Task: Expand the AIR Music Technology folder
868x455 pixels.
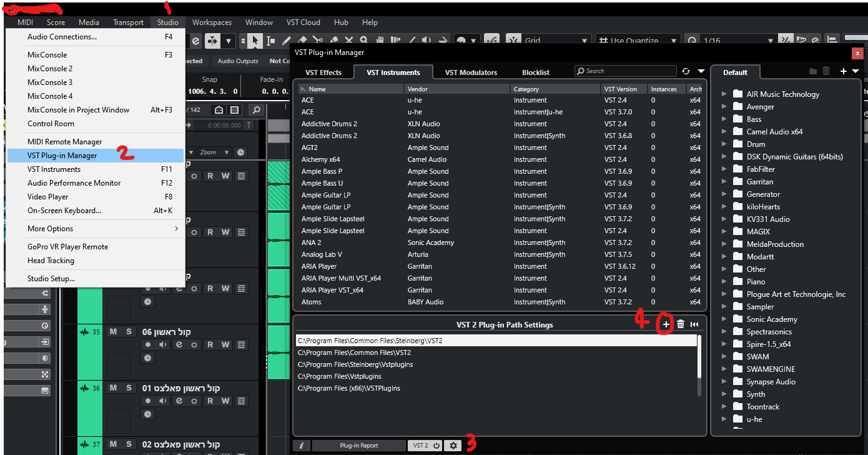Action: pos(724,94)
